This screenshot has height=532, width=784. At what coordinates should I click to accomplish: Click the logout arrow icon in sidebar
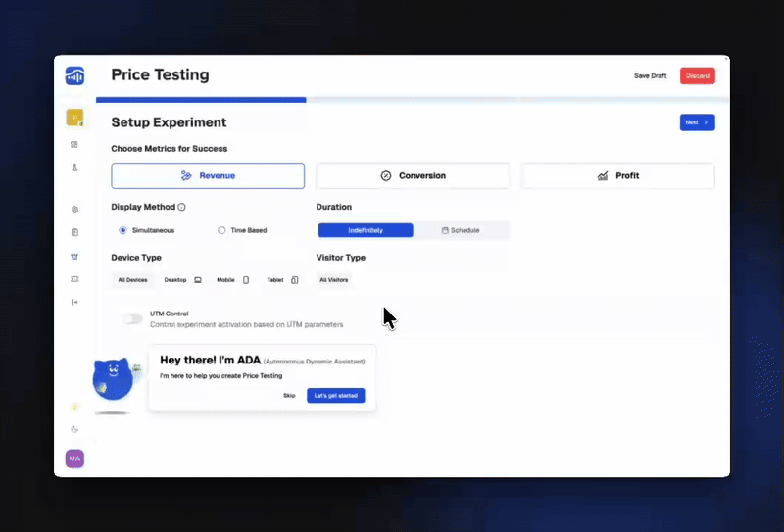click(x=74, y=302)
